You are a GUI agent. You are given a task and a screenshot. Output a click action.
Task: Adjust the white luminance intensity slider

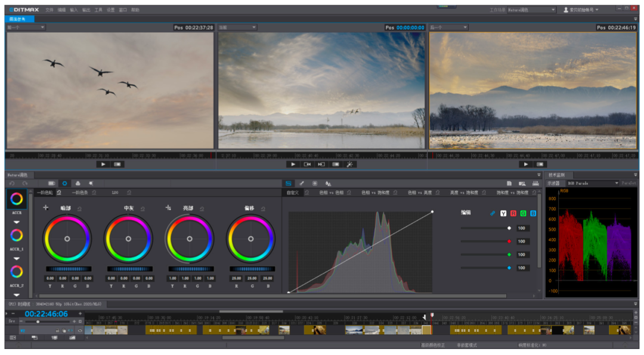[486, 228]
